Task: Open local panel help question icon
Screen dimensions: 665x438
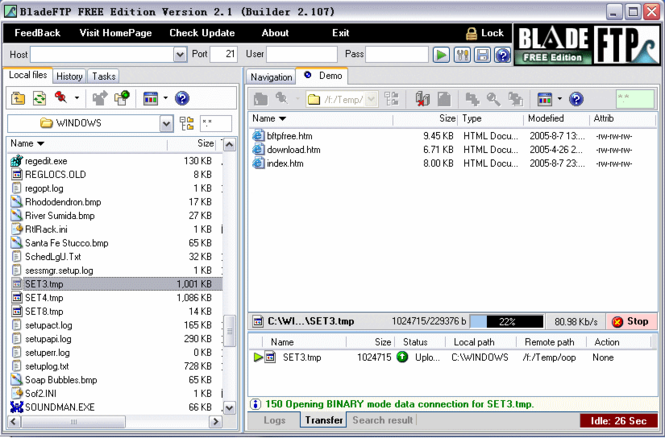Action: click(182, 98)
